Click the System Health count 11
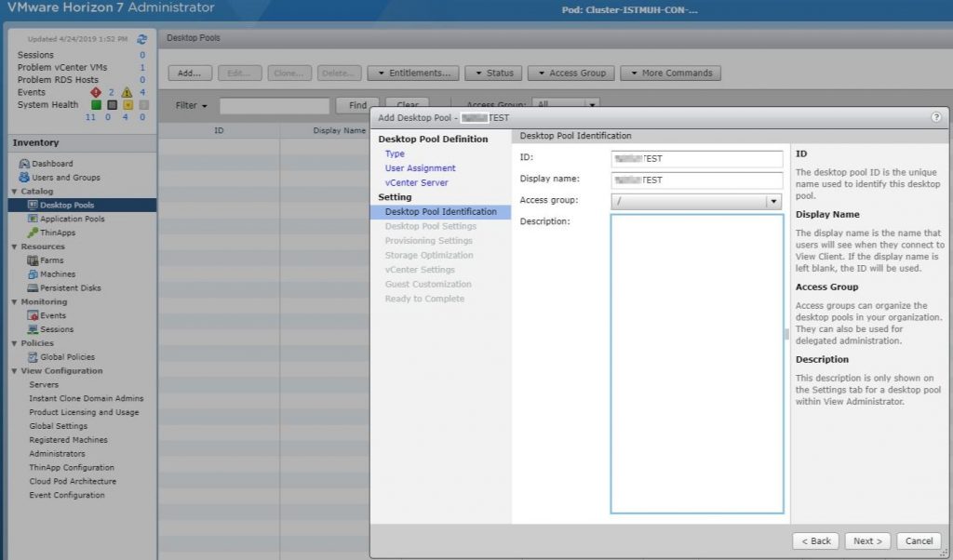953x560 pixels. click(x=90, y=116)
